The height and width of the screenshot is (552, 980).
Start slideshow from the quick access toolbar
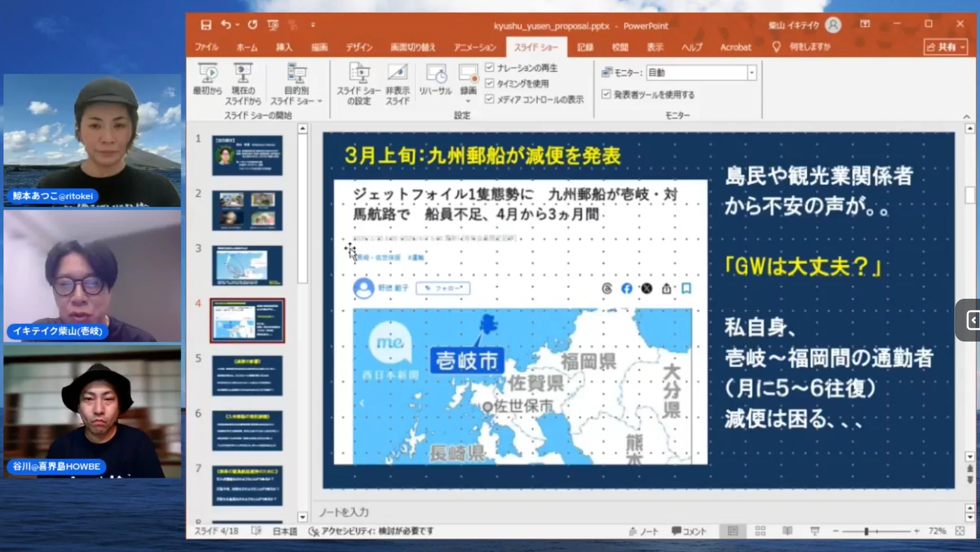tap(273, 25)
